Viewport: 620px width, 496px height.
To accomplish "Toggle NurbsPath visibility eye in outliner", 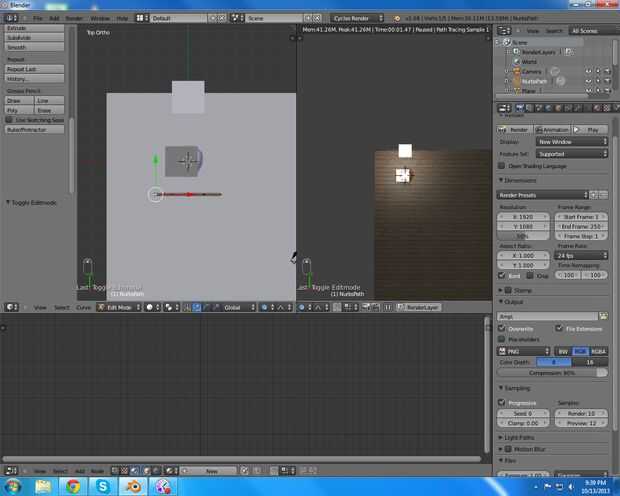I will 589,81.
